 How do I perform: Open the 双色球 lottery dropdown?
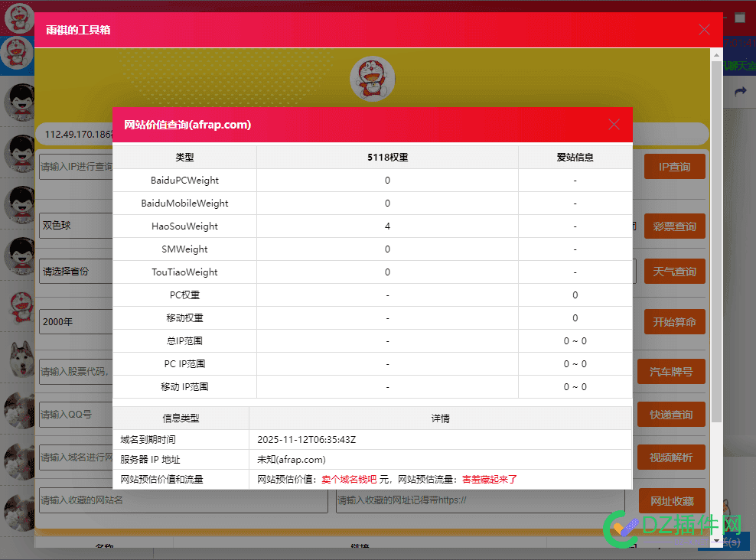77,226
